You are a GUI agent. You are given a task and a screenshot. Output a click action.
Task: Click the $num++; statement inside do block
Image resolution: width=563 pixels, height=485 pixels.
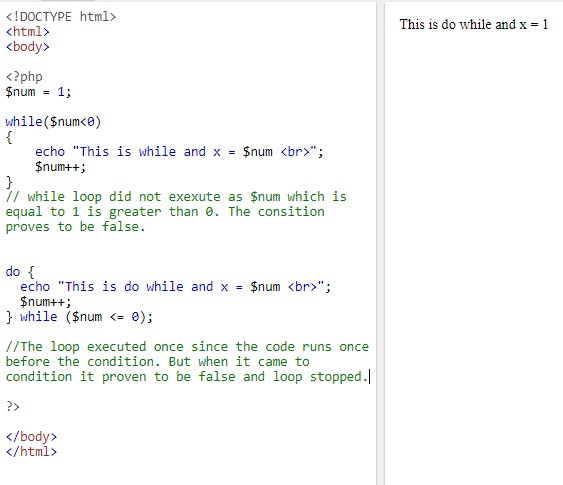tap(46, 302)
